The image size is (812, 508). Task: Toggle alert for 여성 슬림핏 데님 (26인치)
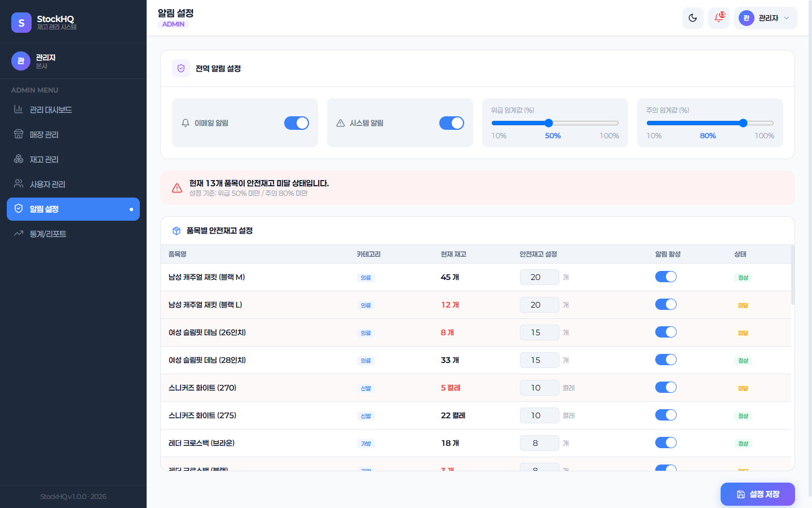pyautogui.click(x=666, y=332)
